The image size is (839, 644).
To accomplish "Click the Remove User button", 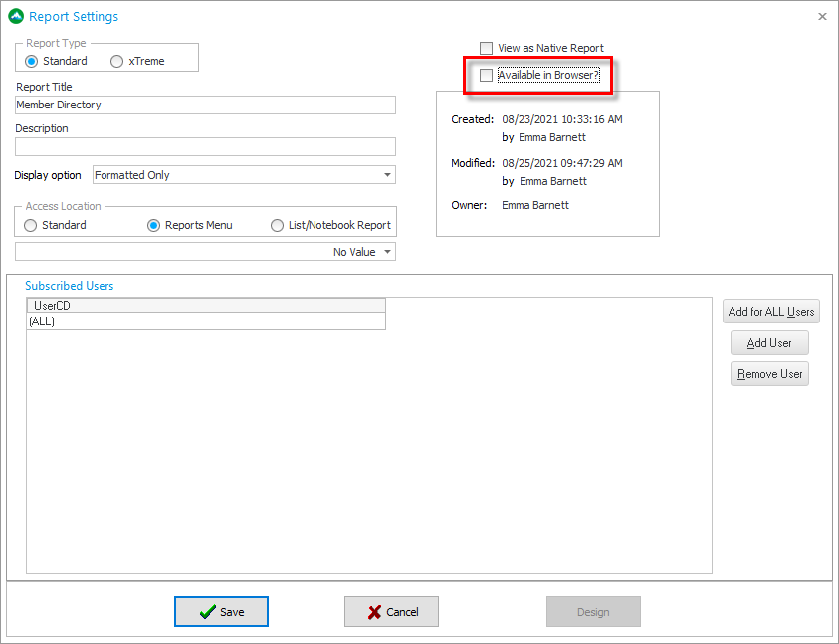I will 769,373.
